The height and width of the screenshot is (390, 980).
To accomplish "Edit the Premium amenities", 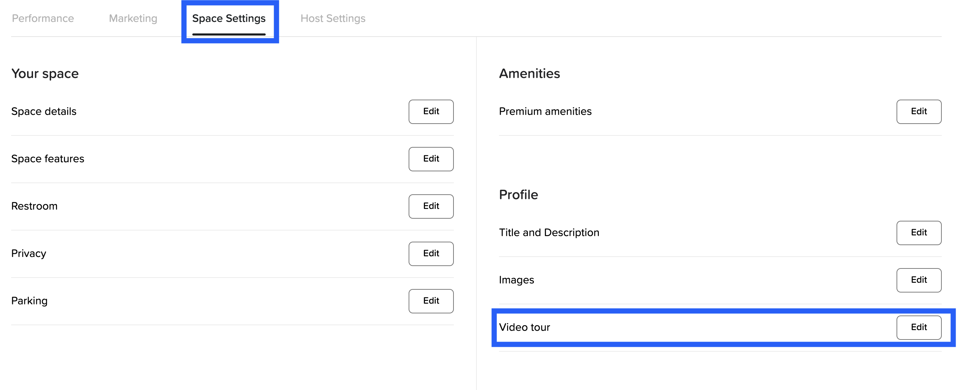I will point(918,111).
